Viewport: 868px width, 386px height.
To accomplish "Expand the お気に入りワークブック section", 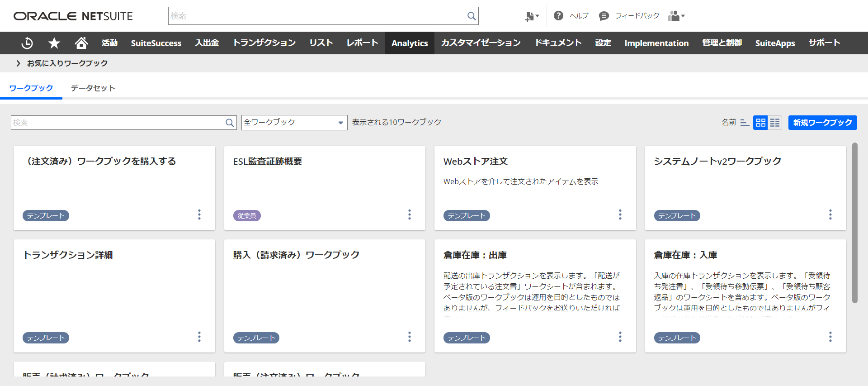I will [19, 63].
